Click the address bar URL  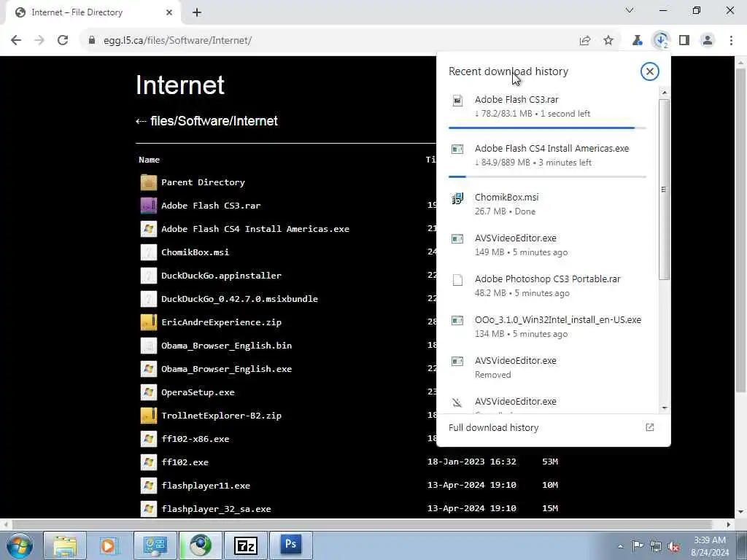click(x=177, y=41)
